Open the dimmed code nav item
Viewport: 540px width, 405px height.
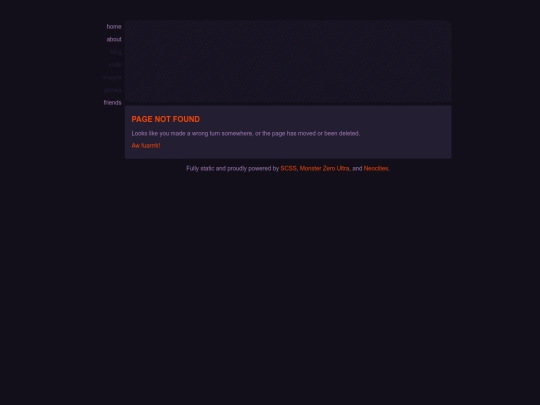tap(115, 65)
